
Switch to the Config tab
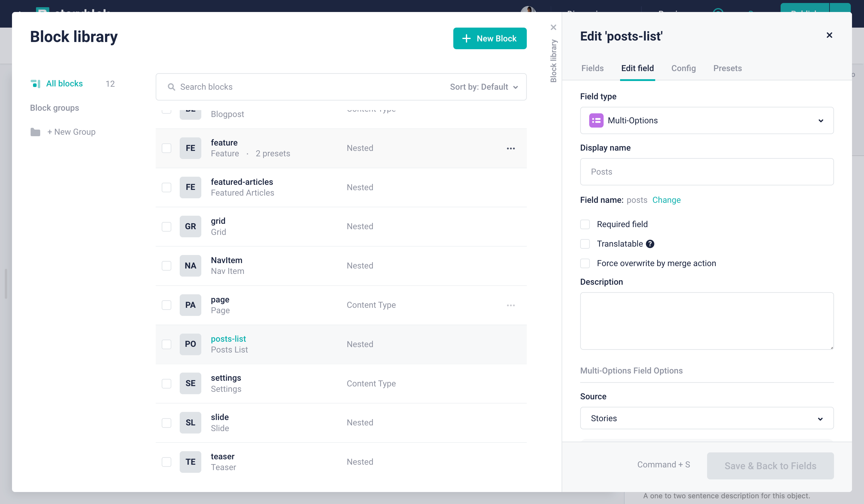[683, 68]
